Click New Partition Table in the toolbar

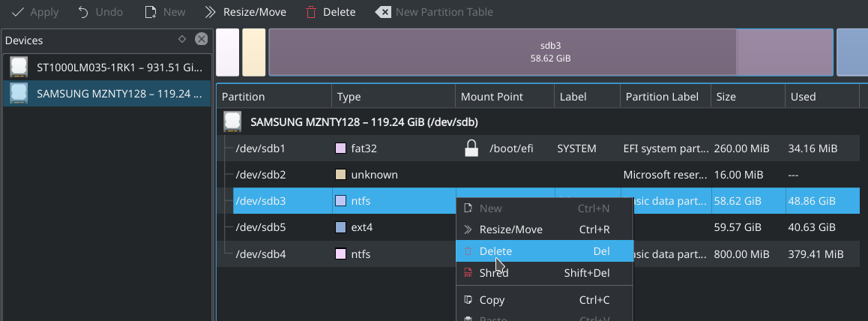(x=434, y=11)
